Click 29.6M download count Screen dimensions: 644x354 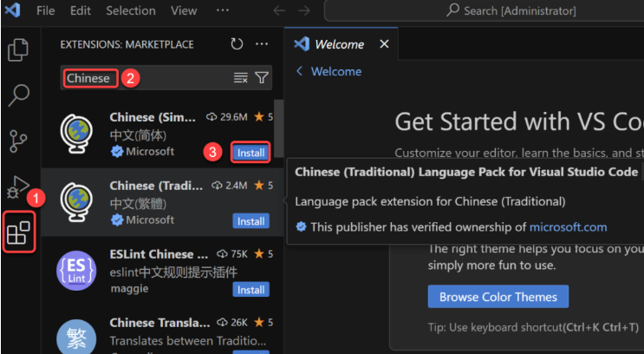234,117
